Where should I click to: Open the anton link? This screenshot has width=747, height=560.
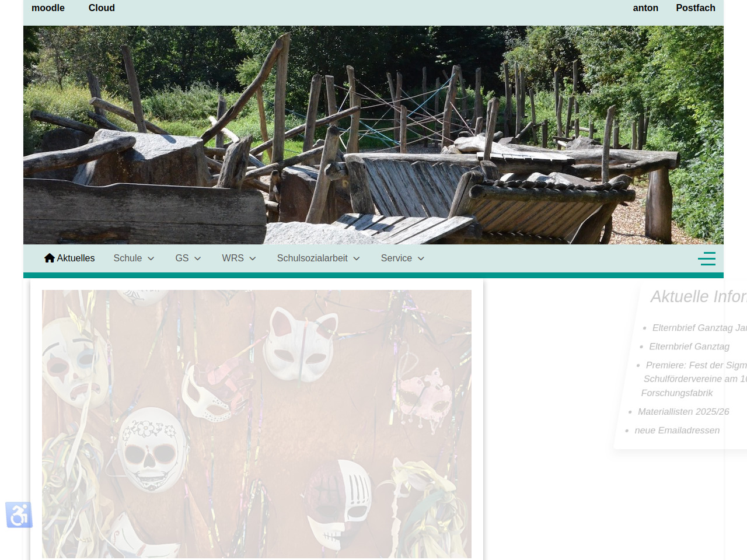click(x=645, y=8)
